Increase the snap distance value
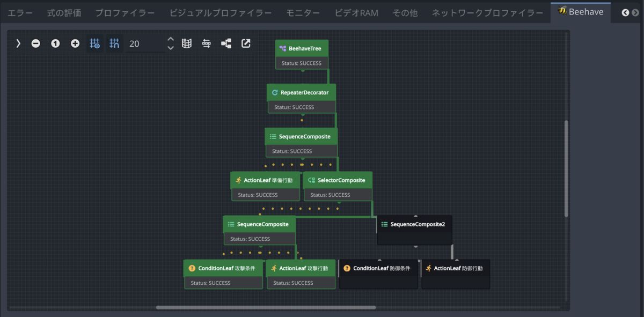 coord(171,40)
